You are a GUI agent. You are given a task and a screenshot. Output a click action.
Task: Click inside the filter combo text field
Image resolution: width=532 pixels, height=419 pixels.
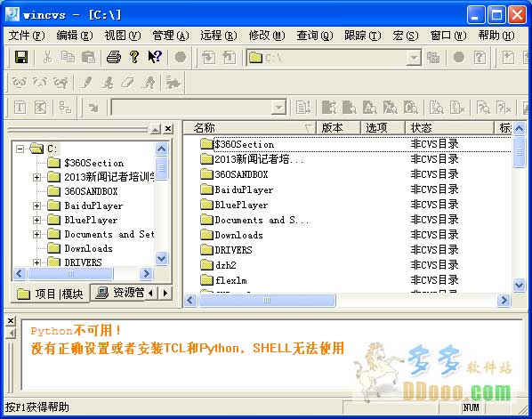pos(191,108)
